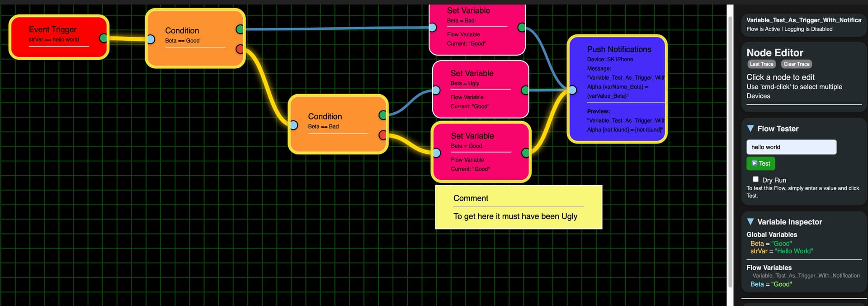Click input port of Set Variable Beta = Ugly

click(436, 90)
